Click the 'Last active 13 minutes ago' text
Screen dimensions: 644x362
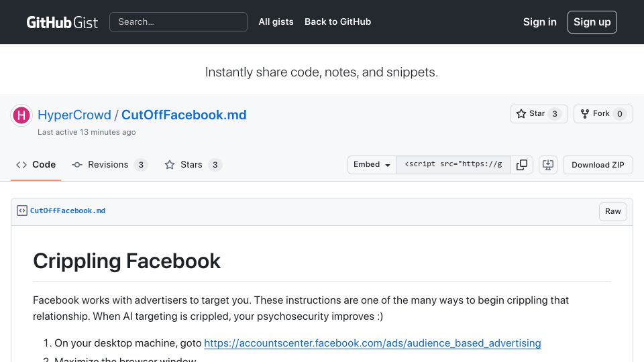[87, 132]
